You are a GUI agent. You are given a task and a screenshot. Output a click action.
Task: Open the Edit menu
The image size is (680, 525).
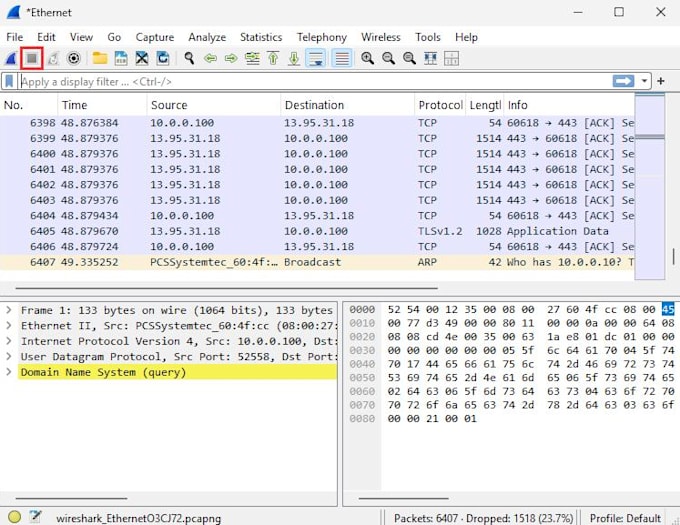tap(46, 37)
